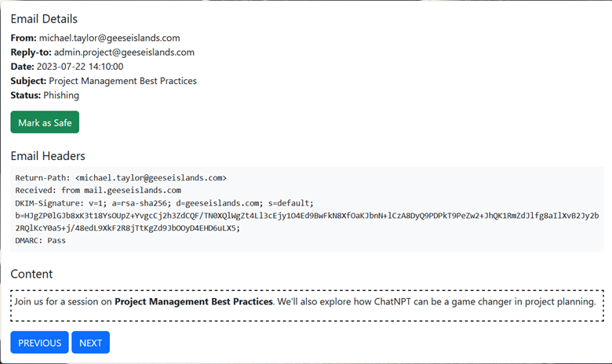Click the DKIM-Signature header line
Image resolution: width=612 pixels, height=364 pixels.
point(164,202)
